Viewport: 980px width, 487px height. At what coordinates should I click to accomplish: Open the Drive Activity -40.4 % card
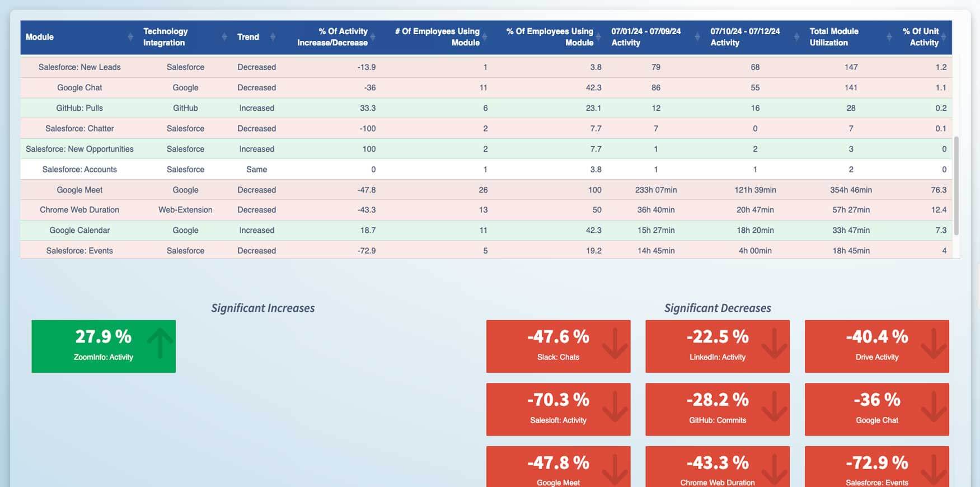(877, 346)
